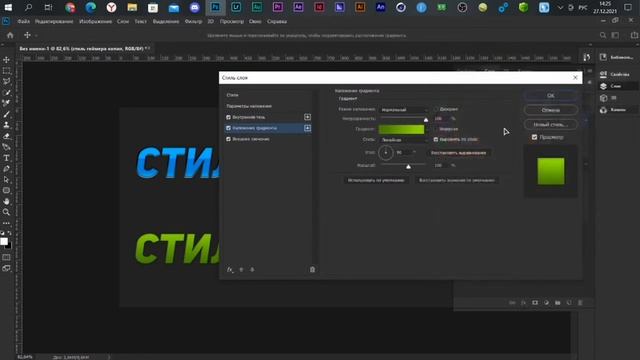The height and width of the screenshot is (360, 640).
Task: Open the Filter menu
Action: (x=193, y=22)
